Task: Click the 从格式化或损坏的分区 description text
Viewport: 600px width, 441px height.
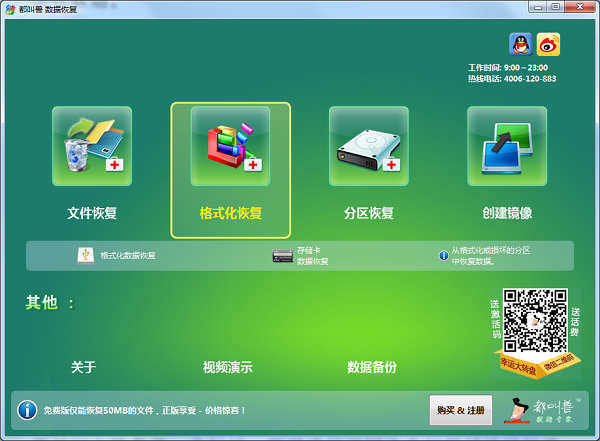Action: click(491, 256)
